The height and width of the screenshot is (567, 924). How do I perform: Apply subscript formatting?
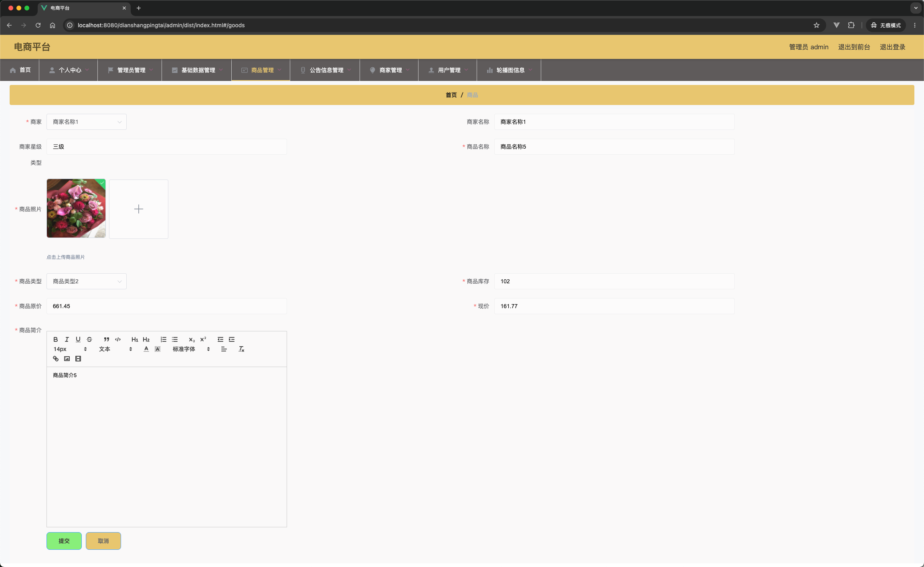[192, 339]
